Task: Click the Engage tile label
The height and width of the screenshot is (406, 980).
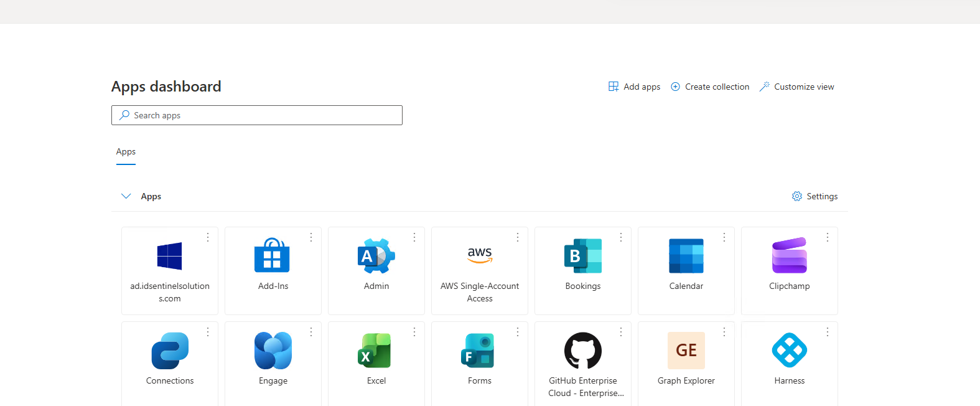Action: pyautogui.click(x=273, y=380)
